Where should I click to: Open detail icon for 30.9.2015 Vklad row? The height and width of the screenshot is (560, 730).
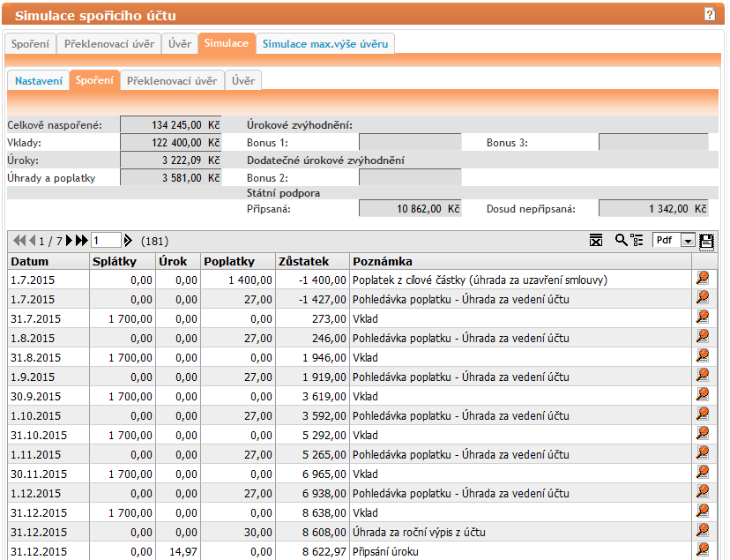[x=703, y=395]
